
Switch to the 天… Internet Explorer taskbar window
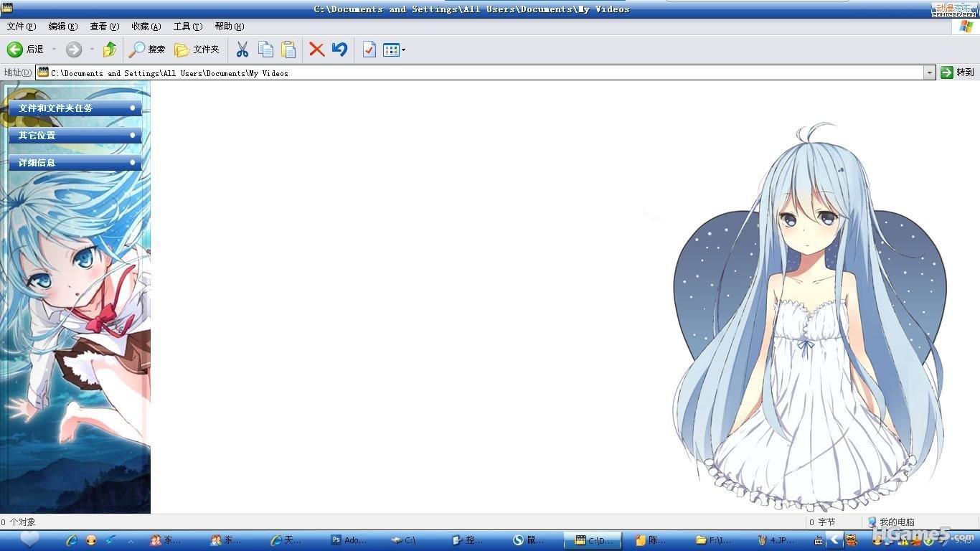point(286,540)
